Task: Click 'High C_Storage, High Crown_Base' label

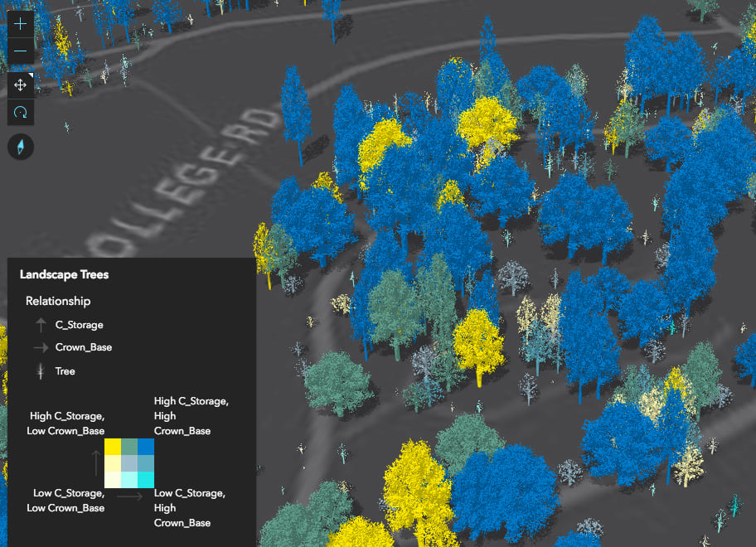Action: (x=191, y=416)
